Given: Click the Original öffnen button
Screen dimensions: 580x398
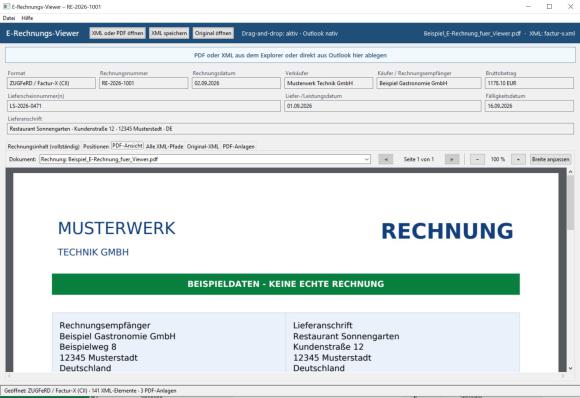Looking at the screenshot, I should 213,33.
